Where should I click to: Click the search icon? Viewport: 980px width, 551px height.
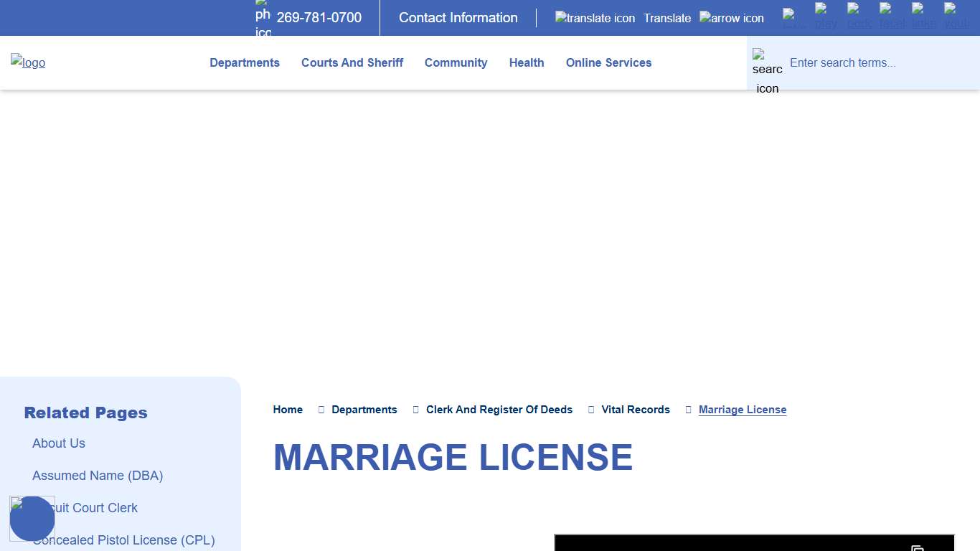click(767, 71)
